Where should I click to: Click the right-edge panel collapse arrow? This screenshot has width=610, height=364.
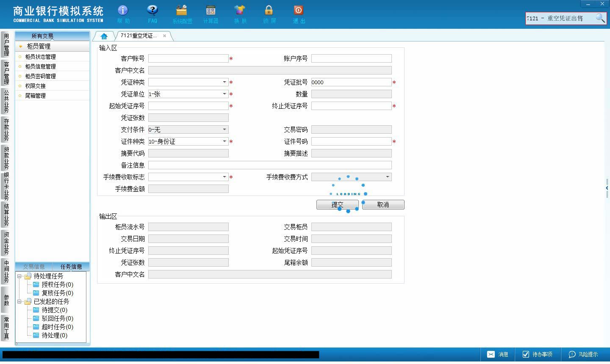click(607, 188)
